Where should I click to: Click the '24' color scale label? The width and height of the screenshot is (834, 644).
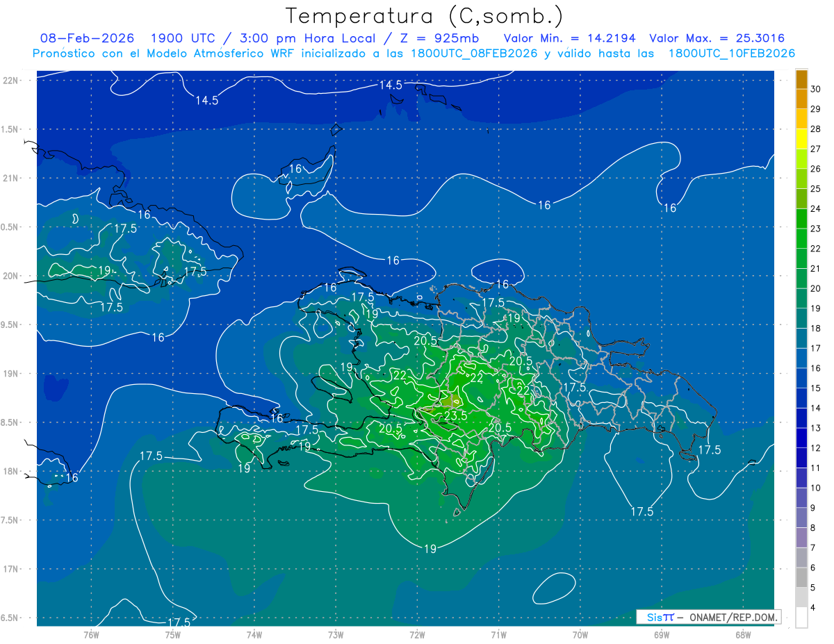816,208
